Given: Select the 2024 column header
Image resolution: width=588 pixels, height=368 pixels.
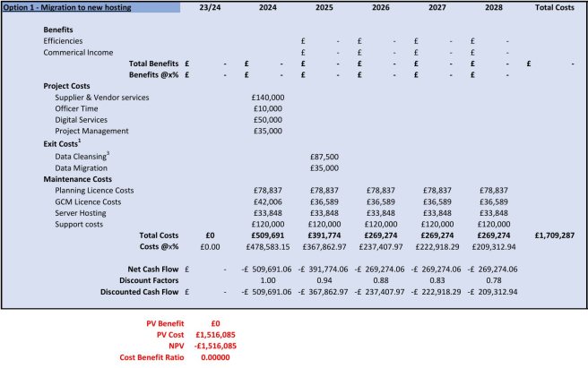Looking at the screenshot, I should coord(269,8).
